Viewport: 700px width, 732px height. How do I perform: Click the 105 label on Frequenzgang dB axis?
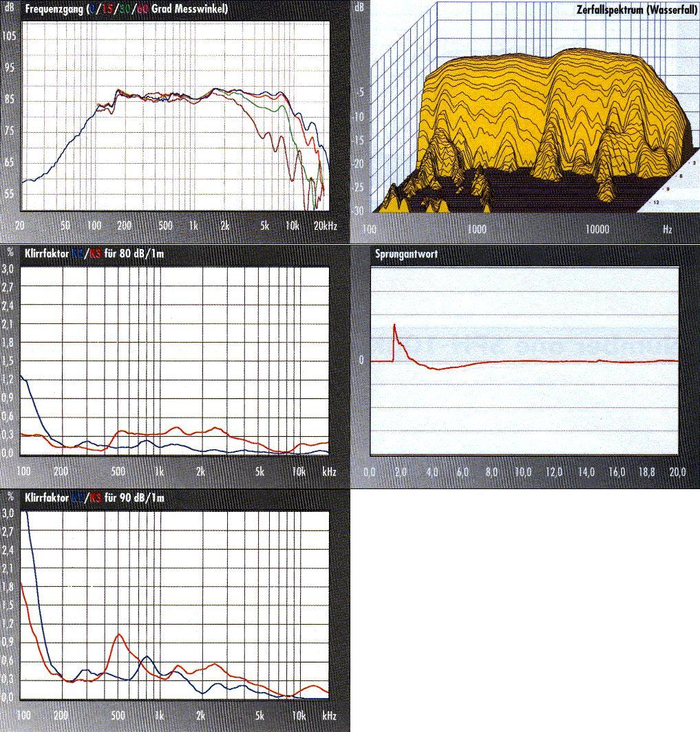pos(10,36)
